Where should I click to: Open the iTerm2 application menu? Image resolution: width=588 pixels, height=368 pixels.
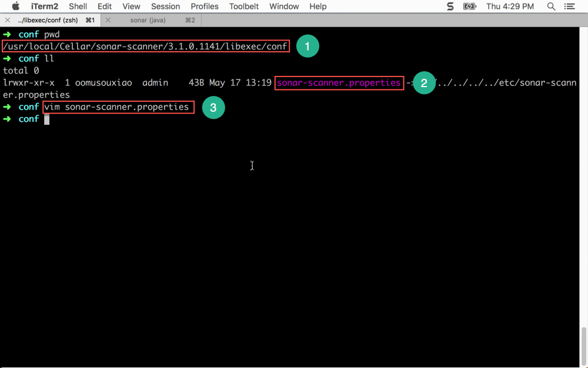click(x=45, y=6)
